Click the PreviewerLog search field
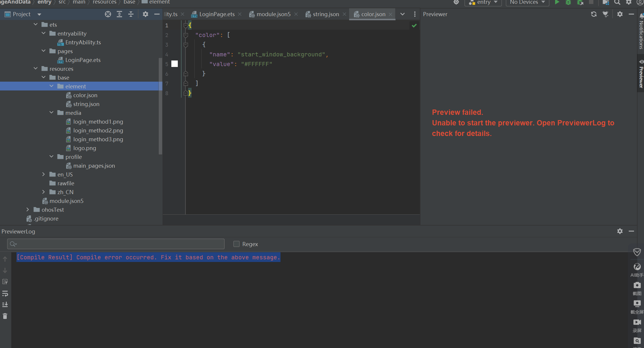The image size is (644, 348). pos(116,244)
